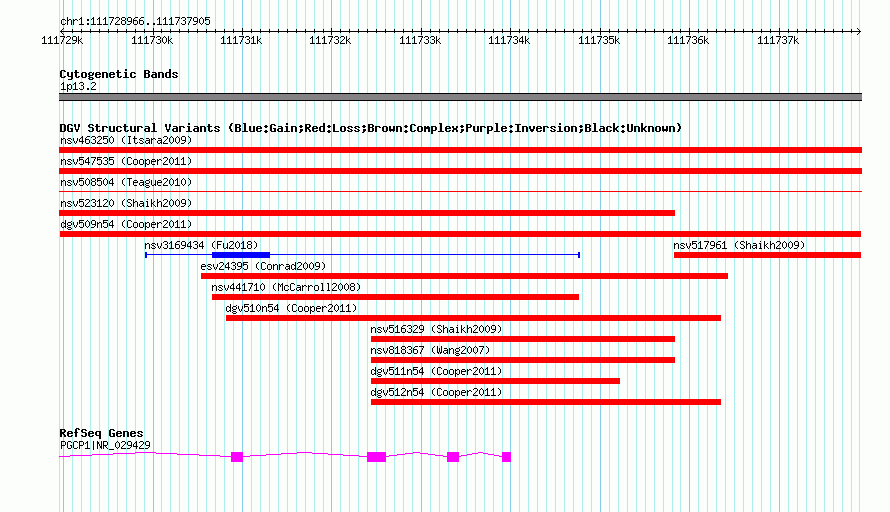
Task: Click ruler position 111737k
Action: 778,40
